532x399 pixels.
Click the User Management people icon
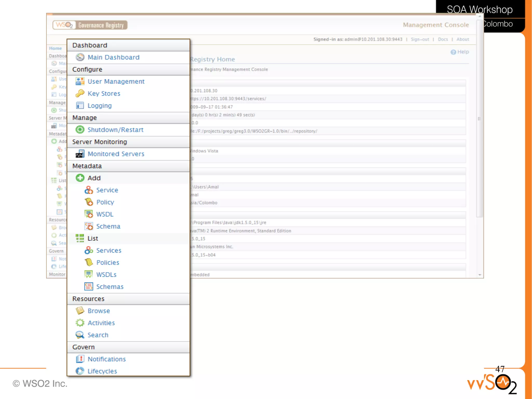tap(80, 81)
